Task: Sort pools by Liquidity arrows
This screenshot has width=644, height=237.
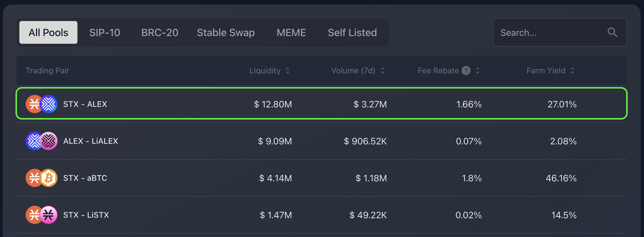Action: [x=288, y=70]
